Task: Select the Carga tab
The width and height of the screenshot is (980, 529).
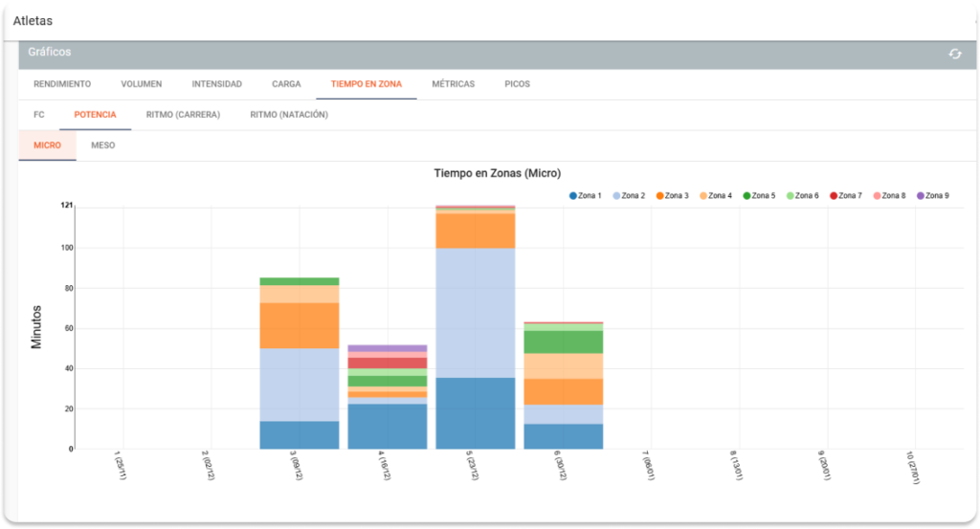Action: click(286, 84)
